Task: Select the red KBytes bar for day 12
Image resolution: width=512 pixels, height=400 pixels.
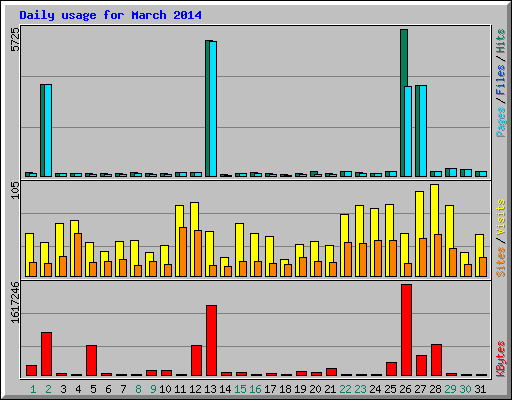Action: click(196, 361)
